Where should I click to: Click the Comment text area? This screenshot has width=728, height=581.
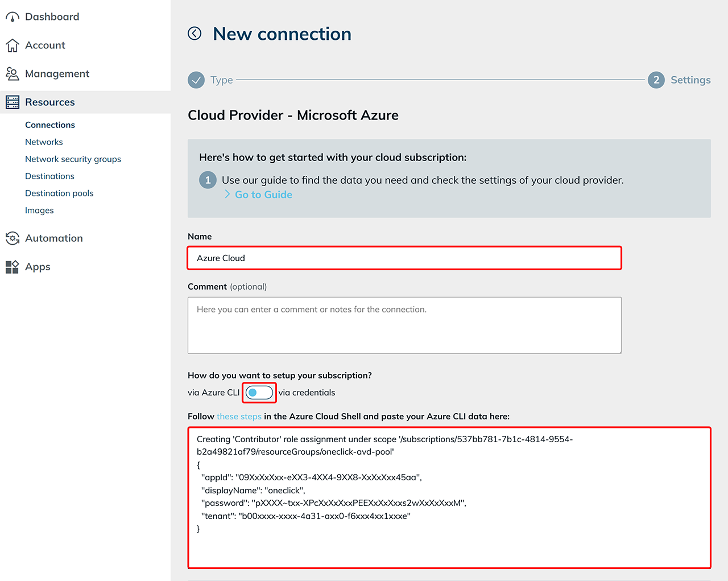coord(404,325)
